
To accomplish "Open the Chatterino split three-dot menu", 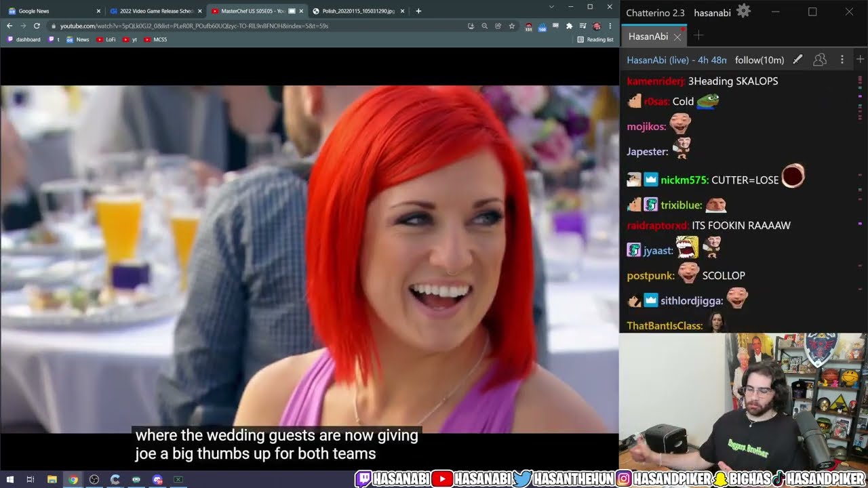I will pos(842,60).
